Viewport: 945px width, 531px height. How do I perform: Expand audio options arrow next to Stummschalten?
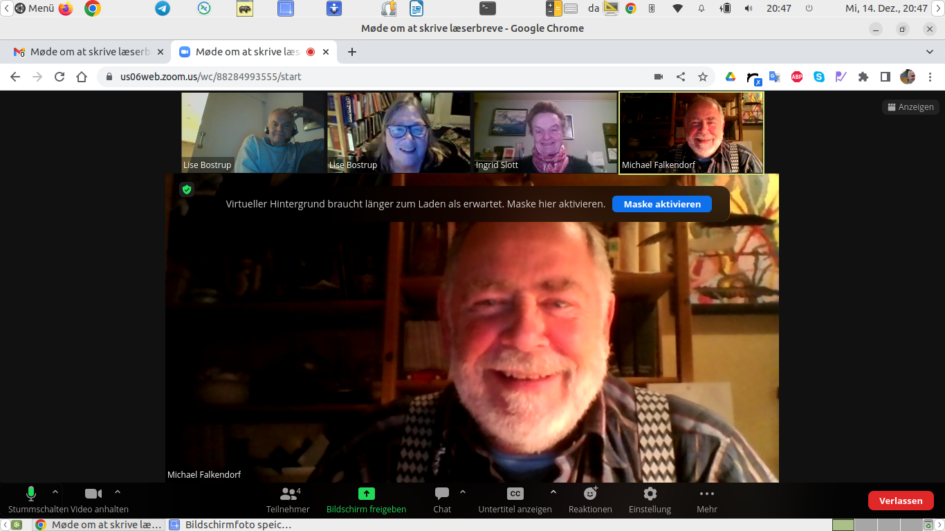(55, 492)
